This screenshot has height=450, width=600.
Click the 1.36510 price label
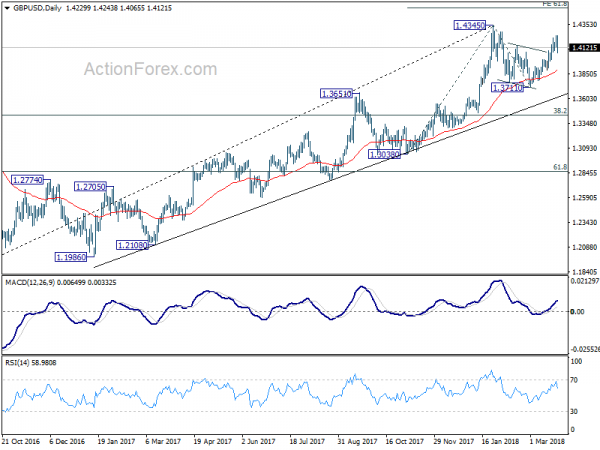coord(336,94)
